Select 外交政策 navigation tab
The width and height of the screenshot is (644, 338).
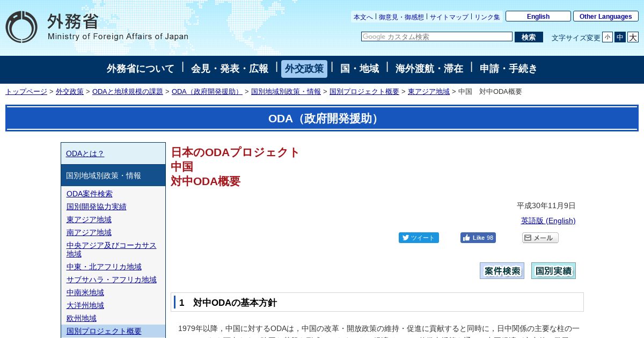point(304,69)
